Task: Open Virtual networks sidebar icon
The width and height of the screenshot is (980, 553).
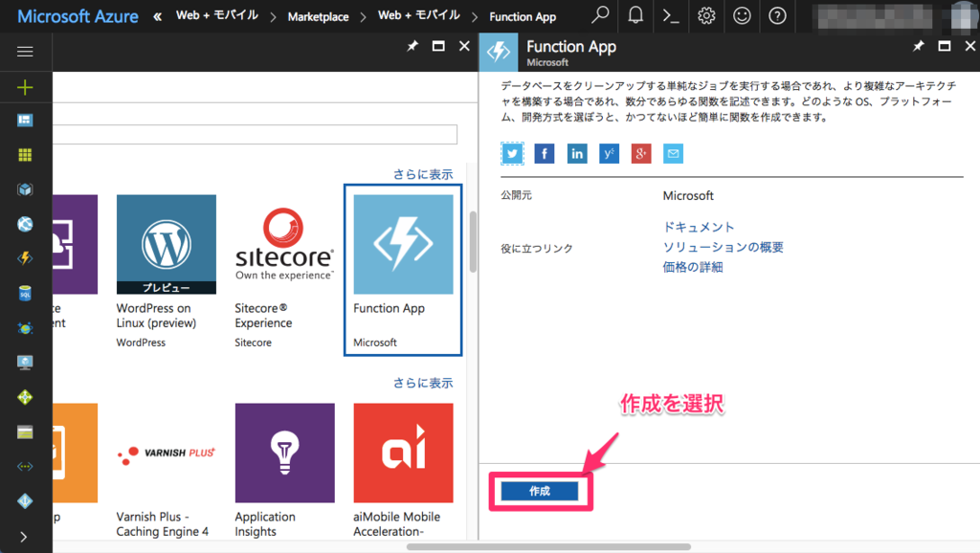Action: tap(25, 466)
